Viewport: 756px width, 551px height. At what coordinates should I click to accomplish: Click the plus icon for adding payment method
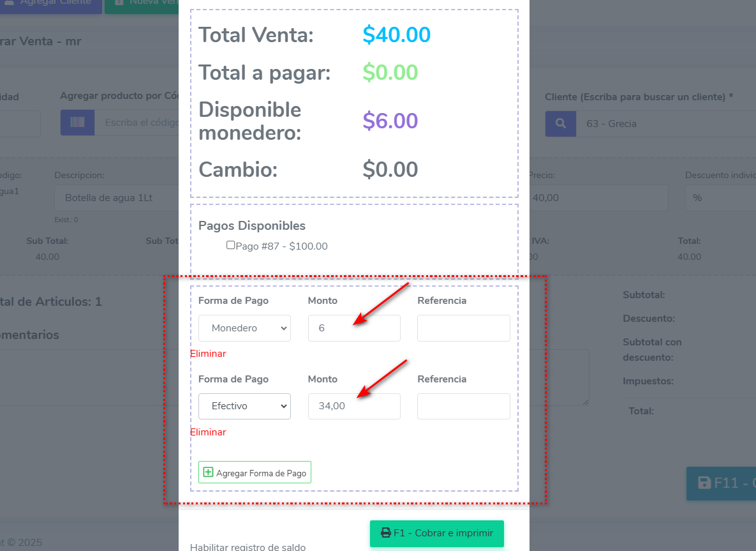(x=208, y=472)
